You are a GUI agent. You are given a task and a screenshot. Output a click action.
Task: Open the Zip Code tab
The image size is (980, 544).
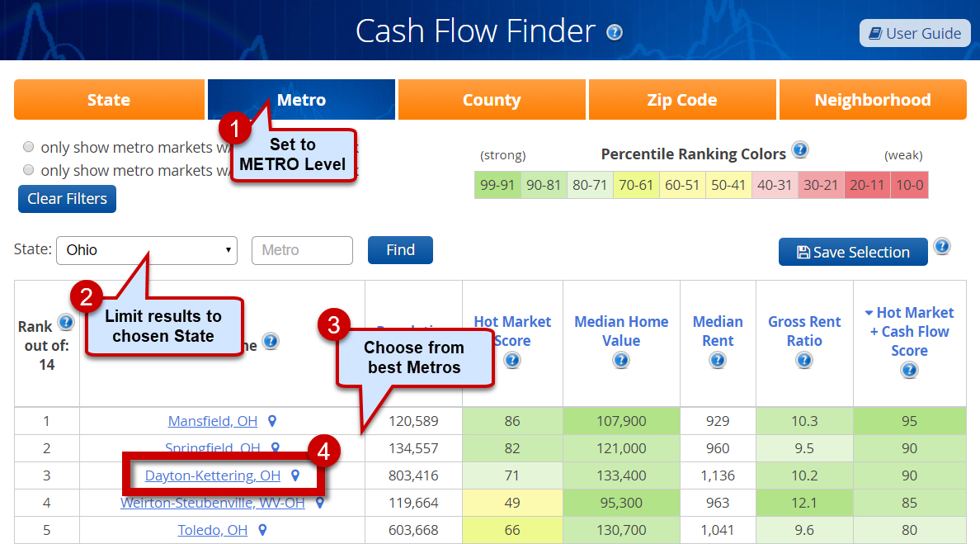click(x=682, y=99)
